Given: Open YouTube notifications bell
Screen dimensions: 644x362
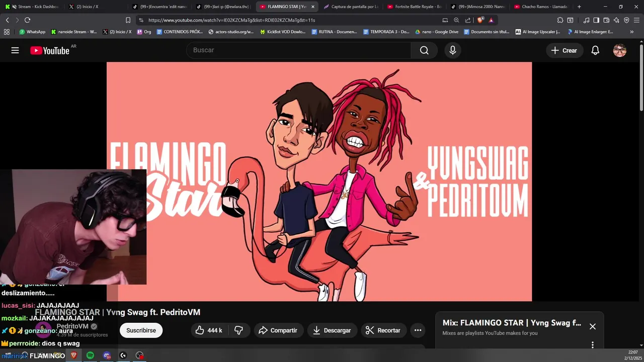Looking at the screenshot, I should coord(595,50).
